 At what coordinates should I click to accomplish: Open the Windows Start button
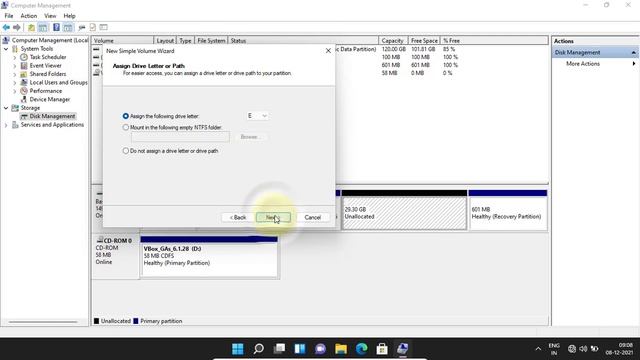click(x=238, y=349)
